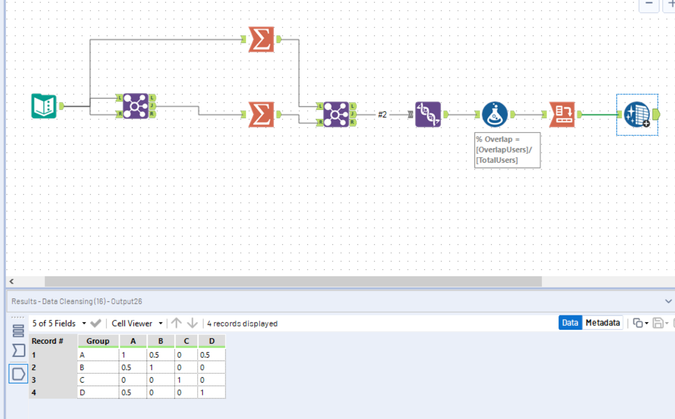Select record 1 row number
Screen dimensions: 675x419
tap(53, 355)
